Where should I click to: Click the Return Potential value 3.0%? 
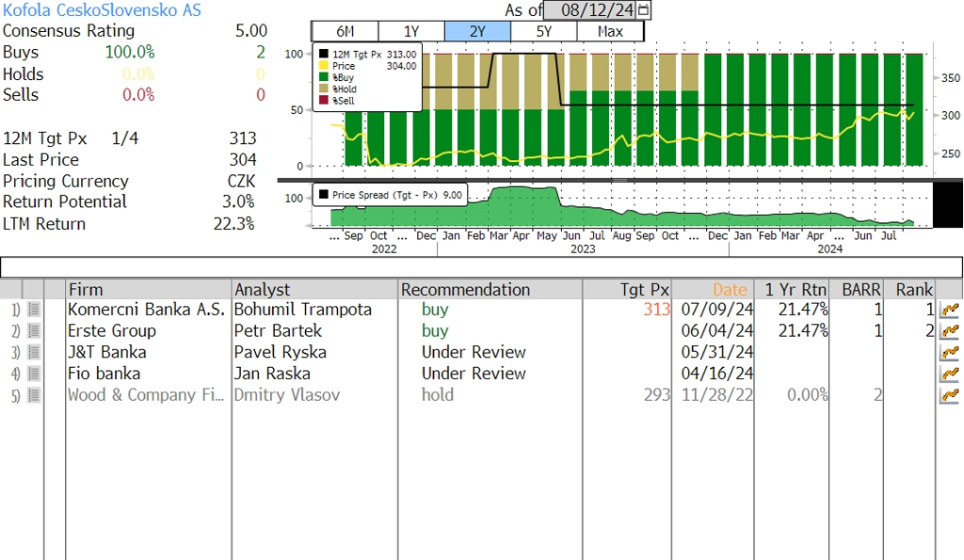pos(238,201)
